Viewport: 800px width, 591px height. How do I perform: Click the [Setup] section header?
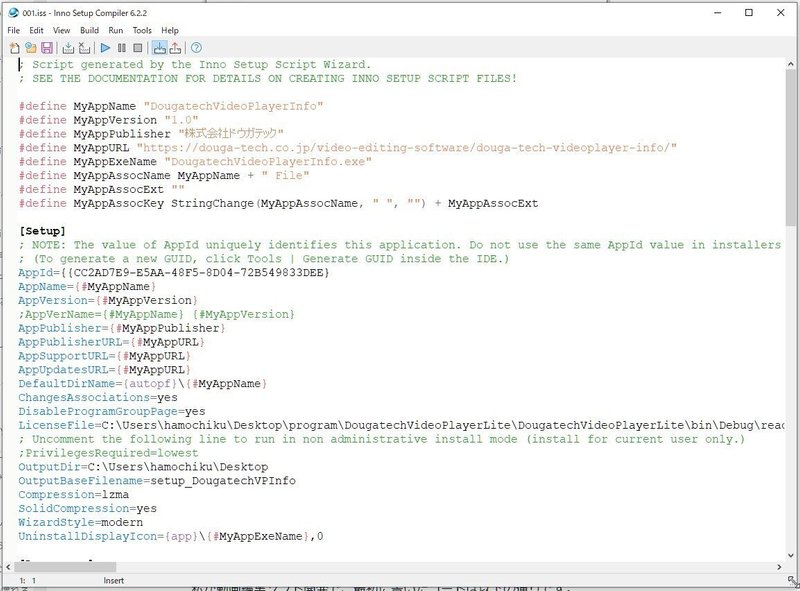coord(42,231)
